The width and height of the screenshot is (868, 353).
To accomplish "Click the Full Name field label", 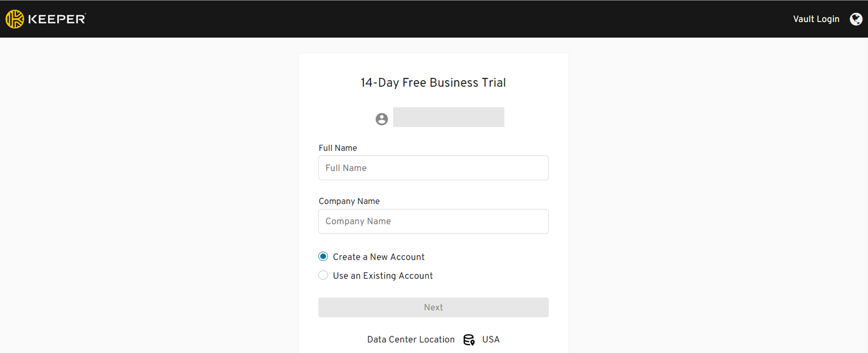I will point(338,148).
